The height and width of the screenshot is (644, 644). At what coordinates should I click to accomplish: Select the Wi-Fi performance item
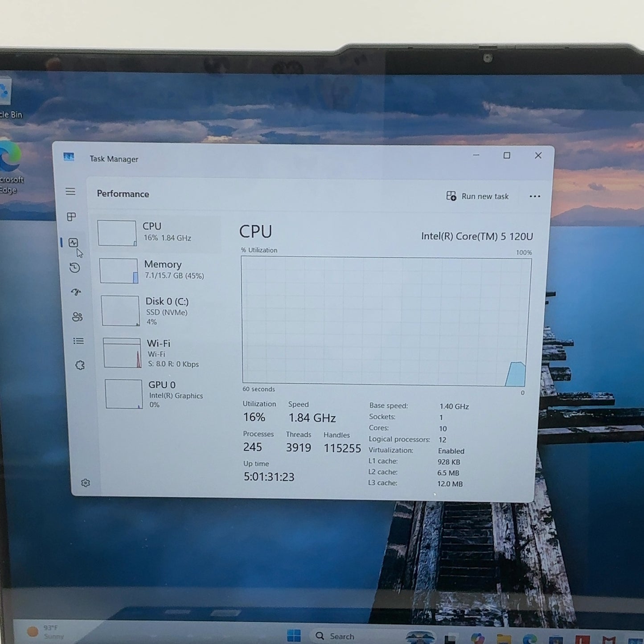click(x=162, y=353)
